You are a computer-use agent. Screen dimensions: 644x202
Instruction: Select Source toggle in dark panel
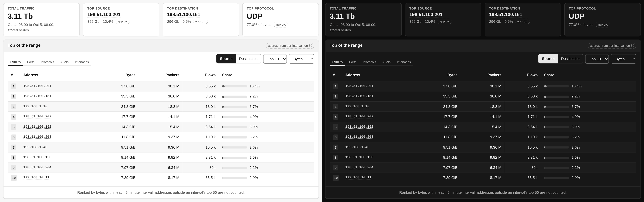(x=548, y=59)
